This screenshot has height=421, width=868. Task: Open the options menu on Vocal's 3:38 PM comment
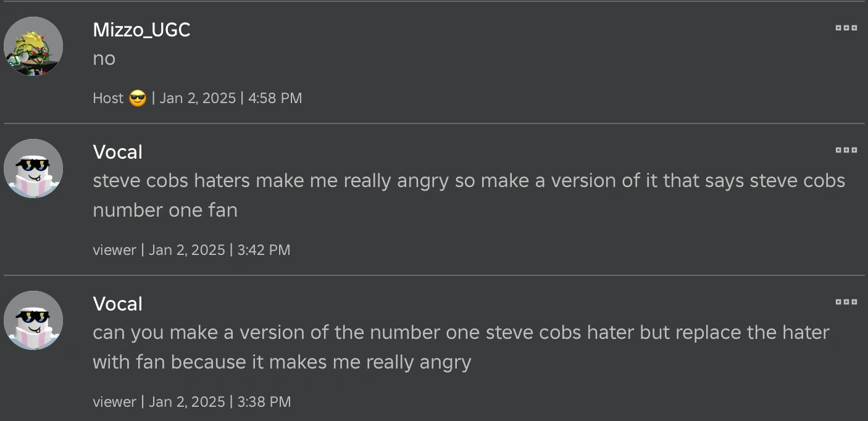846,301
